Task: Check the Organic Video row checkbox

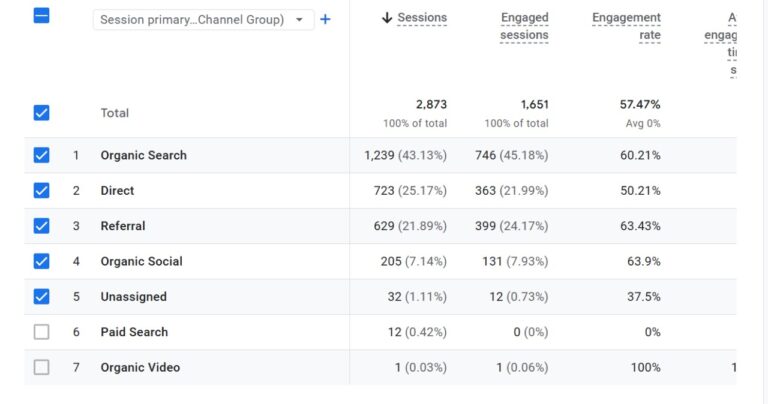Action: [x=41, y=367]
